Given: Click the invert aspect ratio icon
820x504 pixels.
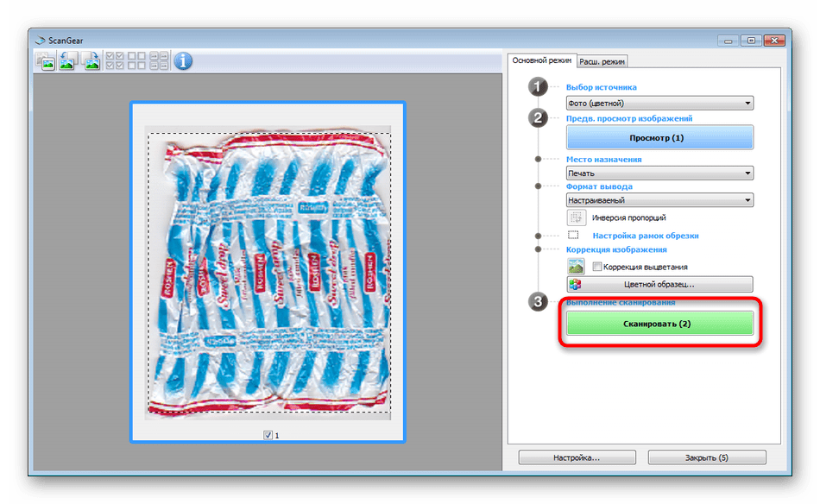Looking at the screenshot, I should [x=576, y=217].
